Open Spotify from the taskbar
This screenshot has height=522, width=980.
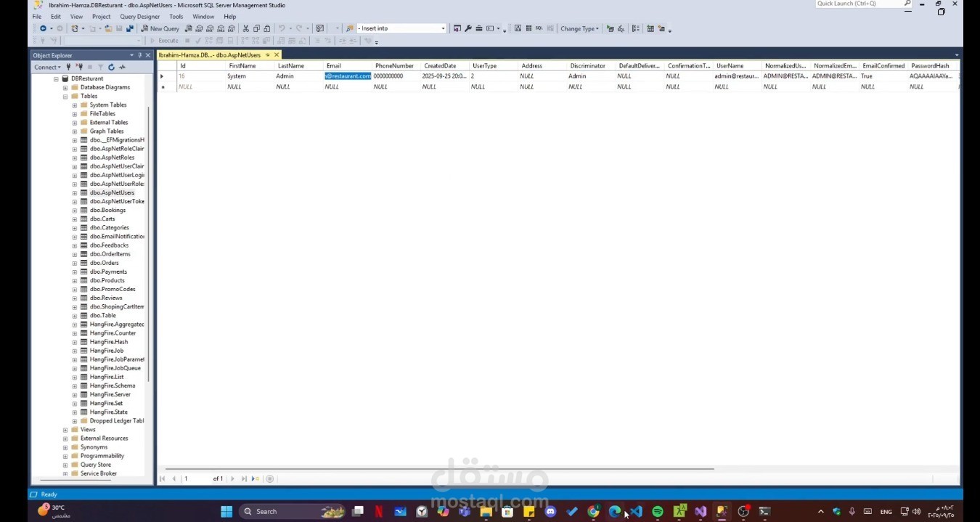(x=658, y=511)
